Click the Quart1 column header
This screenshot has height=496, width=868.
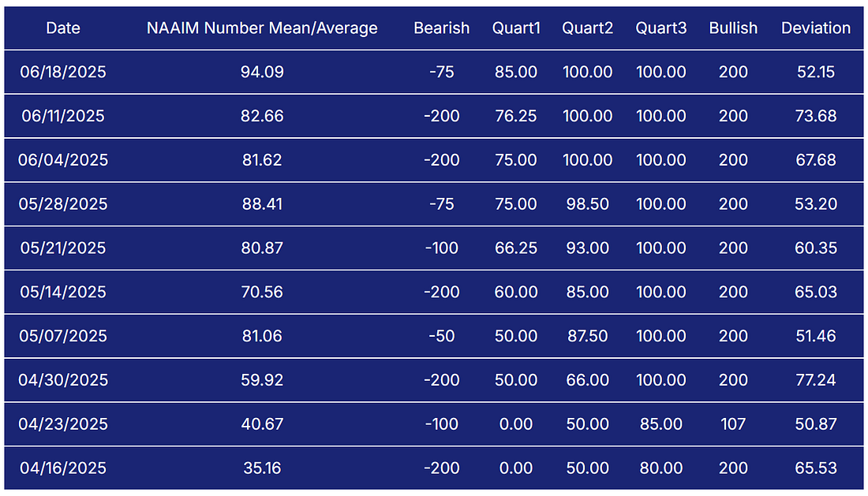point(516,28)
